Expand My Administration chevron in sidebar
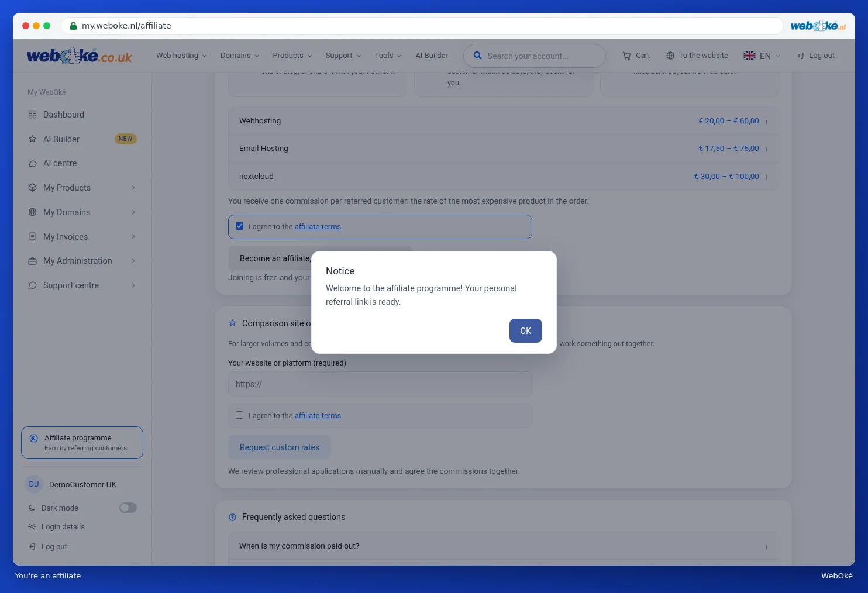 pyautogui.click(x=133, y=261)
